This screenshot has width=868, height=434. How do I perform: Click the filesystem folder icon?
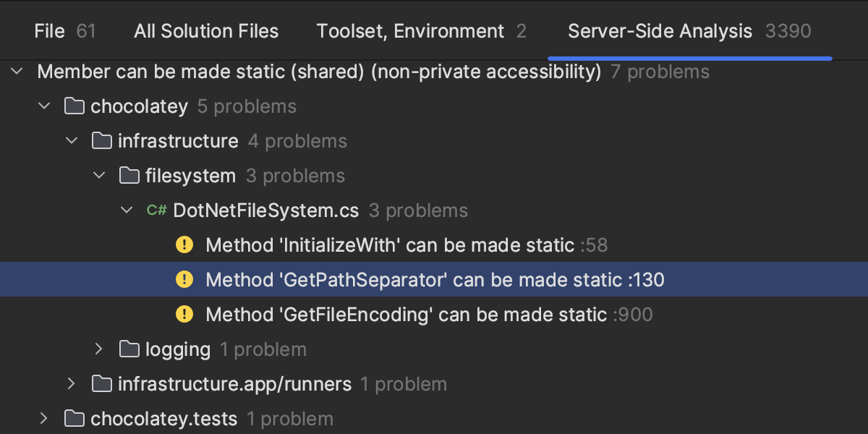(129, 176)
